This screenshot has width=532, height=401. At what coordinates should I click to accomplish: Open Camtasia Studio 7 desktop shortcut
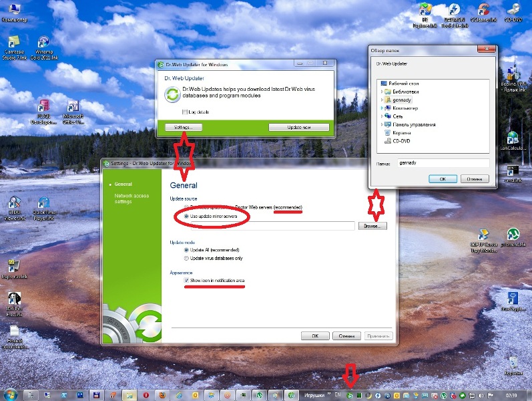point(15,42)
